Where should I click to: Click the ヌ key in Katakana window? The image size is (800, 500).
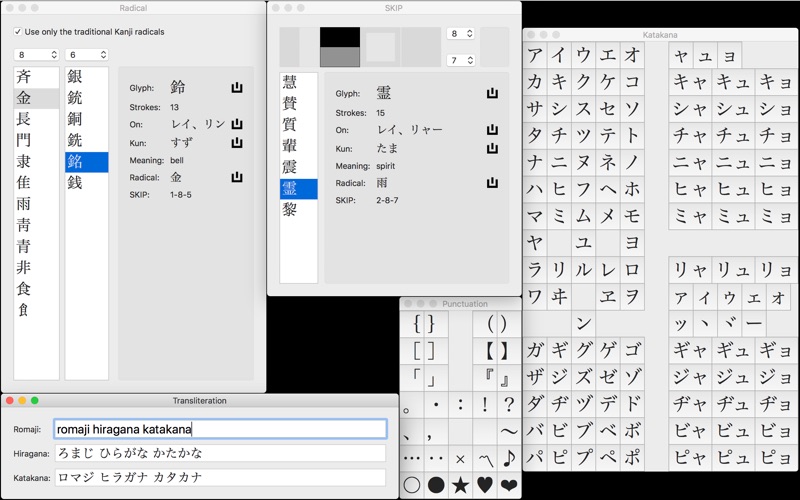point(583,162)
